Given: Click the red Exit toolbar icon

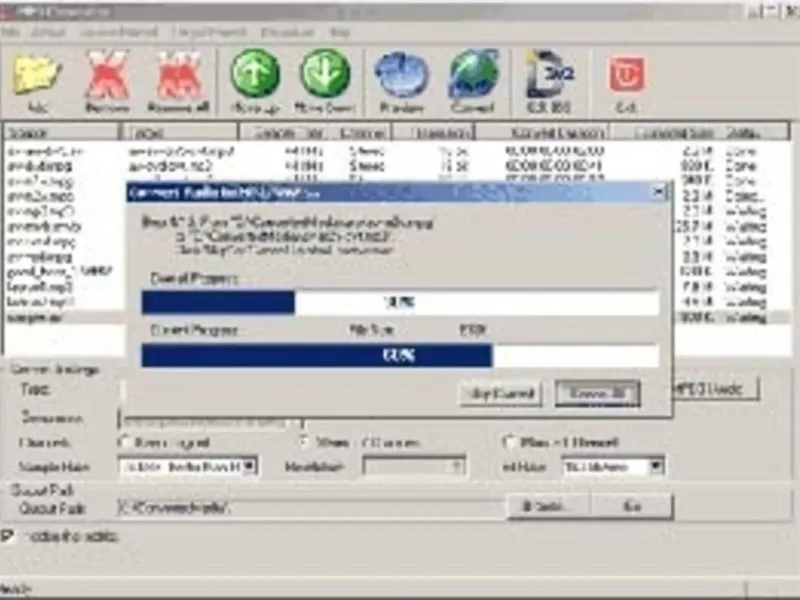Looking at the screenshot, I should click(627, 74).
